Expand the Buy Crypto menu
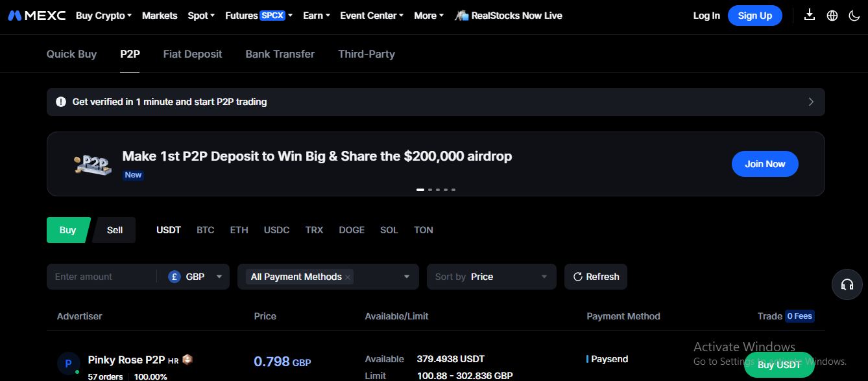 [104, 16]
